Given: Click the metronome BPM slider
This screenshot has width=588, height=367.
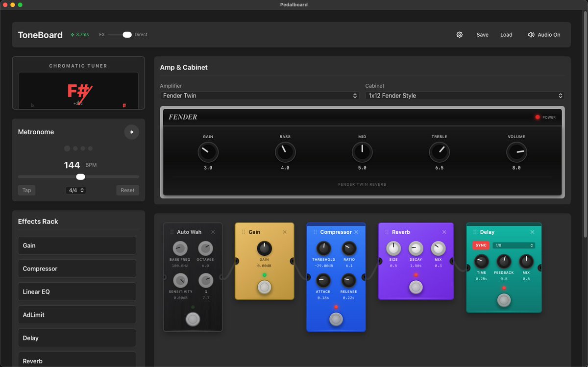Looking at the screenshot, I should tap(78, 177).
